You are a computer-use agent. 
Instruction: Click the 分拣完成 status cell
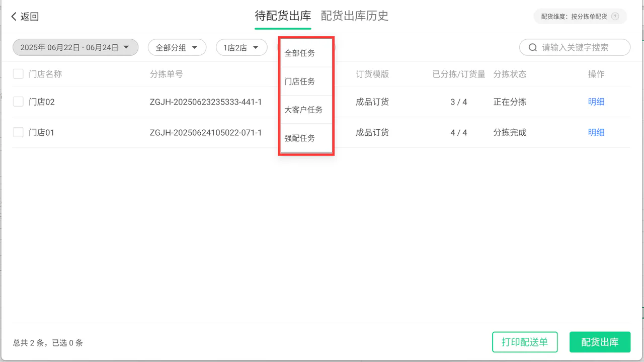click(x=510, y=133)
